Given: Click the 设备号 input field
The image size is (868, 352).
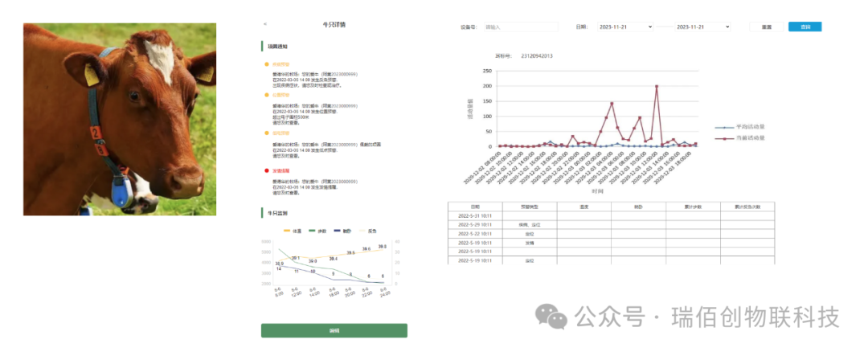Looking at the screenshot, I should pyautogui.click(x=520, y=27).
